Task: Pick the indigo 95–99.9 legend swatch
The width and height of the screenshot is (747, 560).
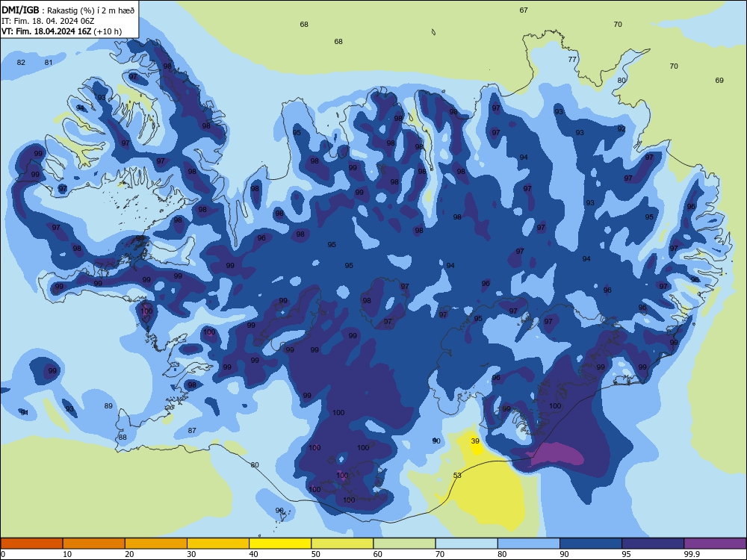Action: tap(653, 544)
